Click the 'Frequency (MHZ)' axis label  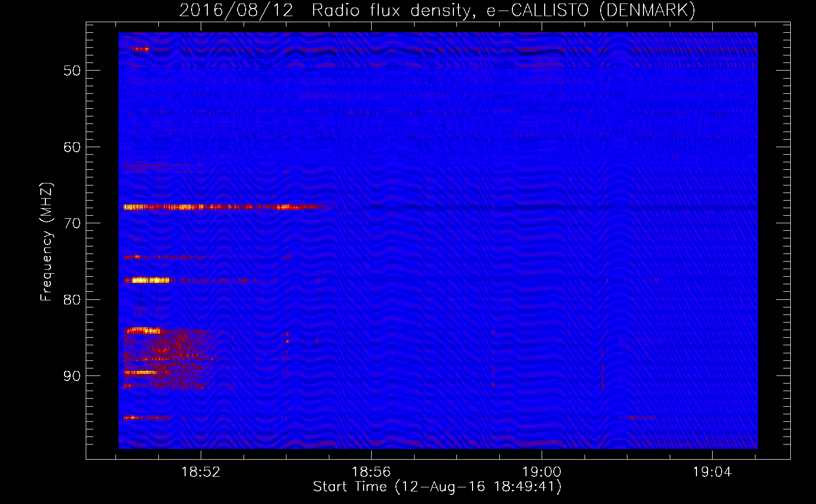(x=46, y=242)
